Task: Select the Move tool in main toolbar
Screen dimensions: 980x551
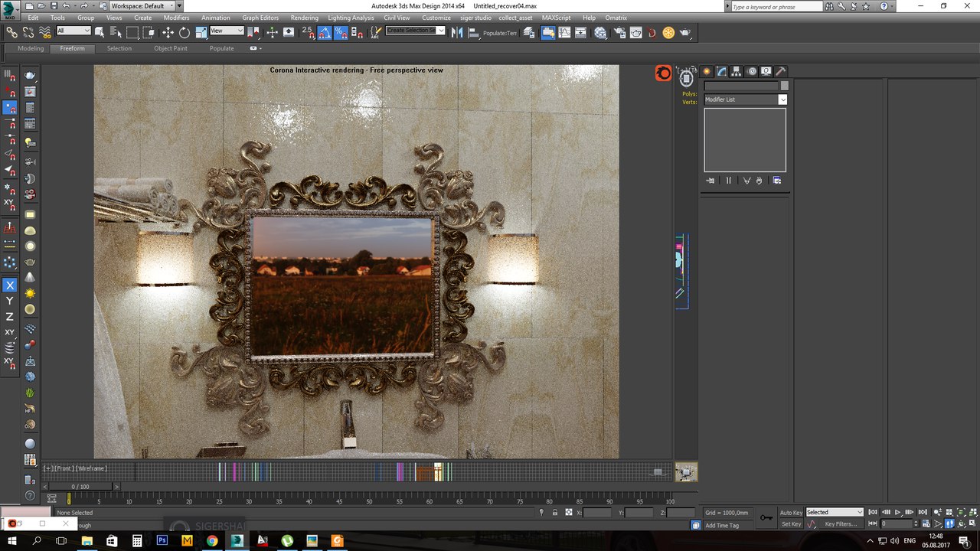Action: coord(168,32)
